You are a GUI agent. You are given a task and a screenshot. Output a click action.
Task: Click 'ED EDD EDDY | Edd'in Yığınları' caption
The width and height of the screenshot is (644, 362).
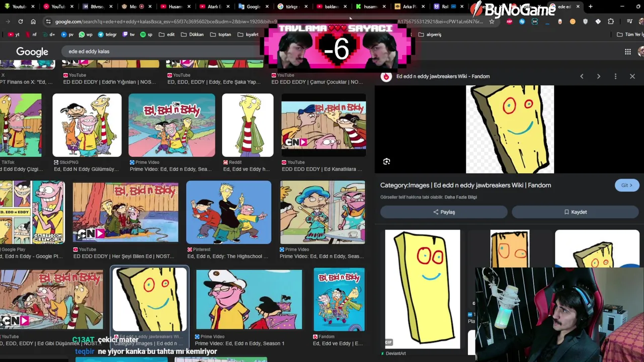click(110, 82)
